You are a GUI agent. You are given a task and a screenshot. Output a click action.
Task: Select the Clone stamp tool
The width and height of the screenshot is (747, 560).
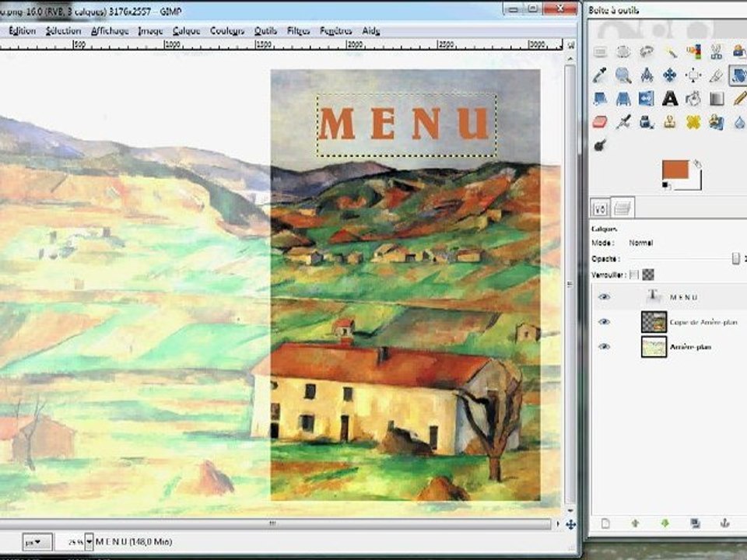(x=670, y=122)
